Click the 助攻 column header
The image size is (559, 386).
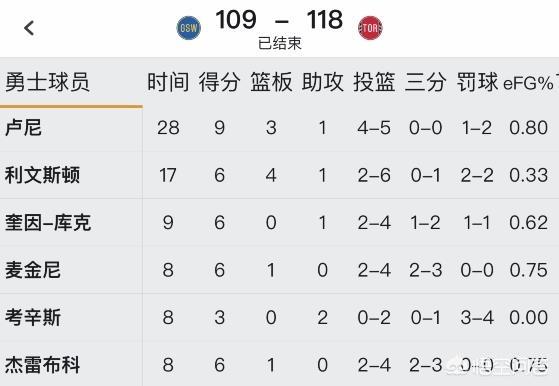323,82
